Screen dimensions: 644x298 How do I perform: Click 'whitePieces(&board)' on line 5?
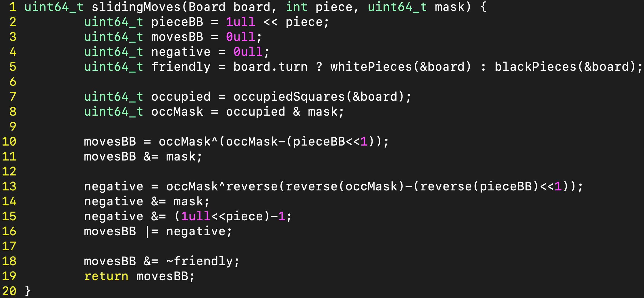point(401,67)
